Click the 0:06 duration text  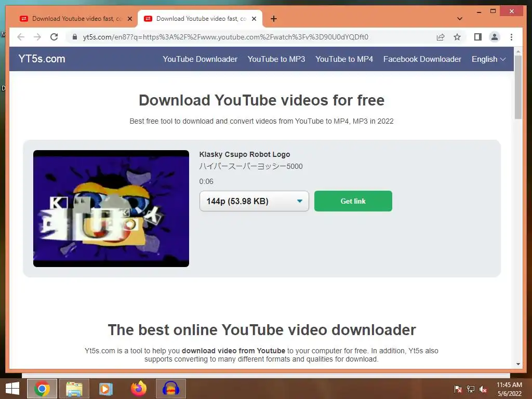click(x=206, y=181)
